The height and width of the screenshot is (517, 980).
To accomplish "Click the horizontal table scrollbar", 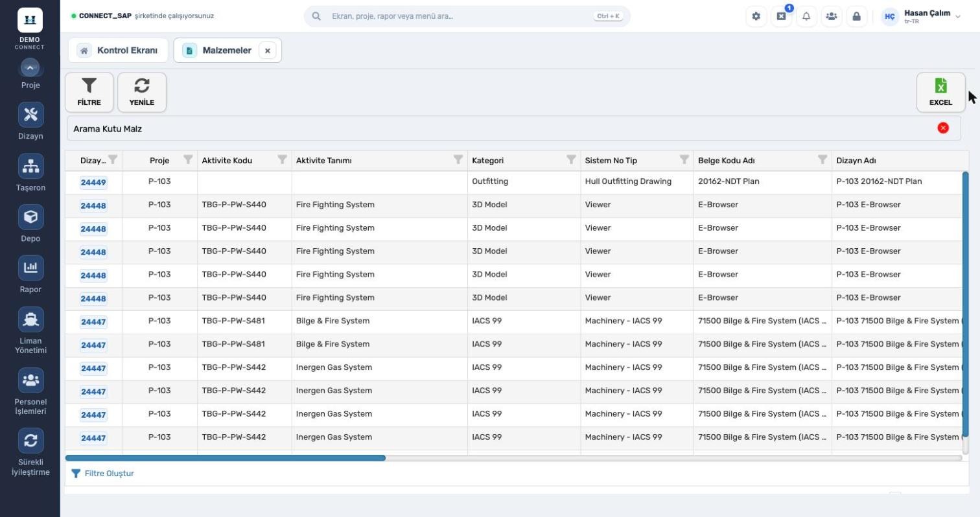I will [226, 458].
